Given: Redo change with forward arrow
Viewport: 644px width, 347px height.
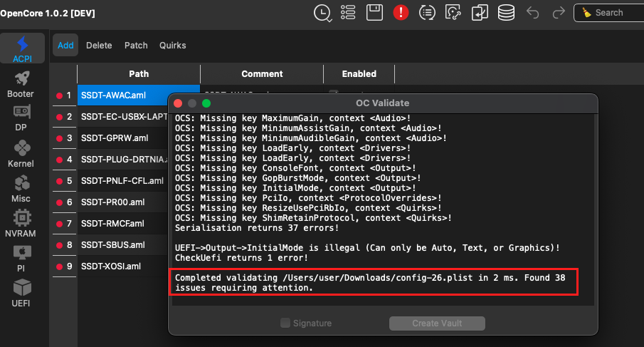Looking at the screenshot, I should tap(559, 13).
